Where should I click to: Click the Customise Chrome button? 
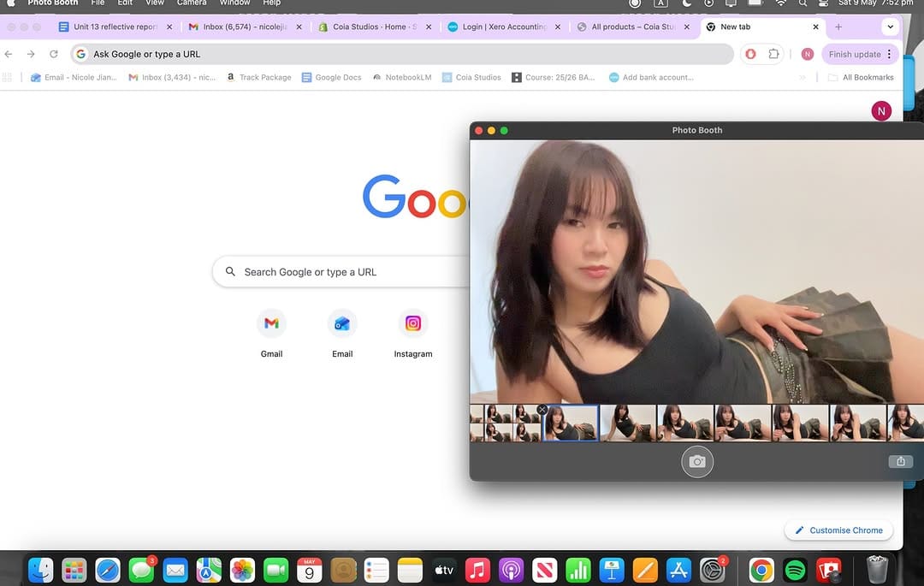tap(838, 530)
